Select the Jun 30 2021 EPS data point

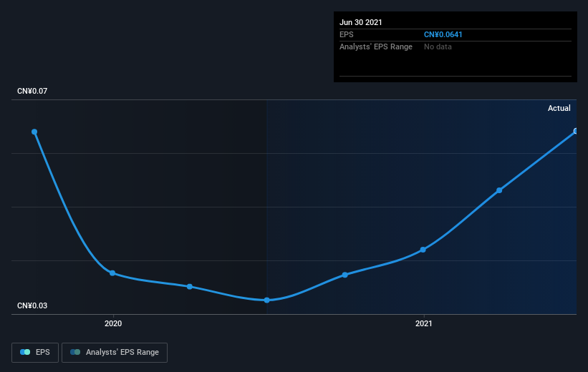[576, 131]
